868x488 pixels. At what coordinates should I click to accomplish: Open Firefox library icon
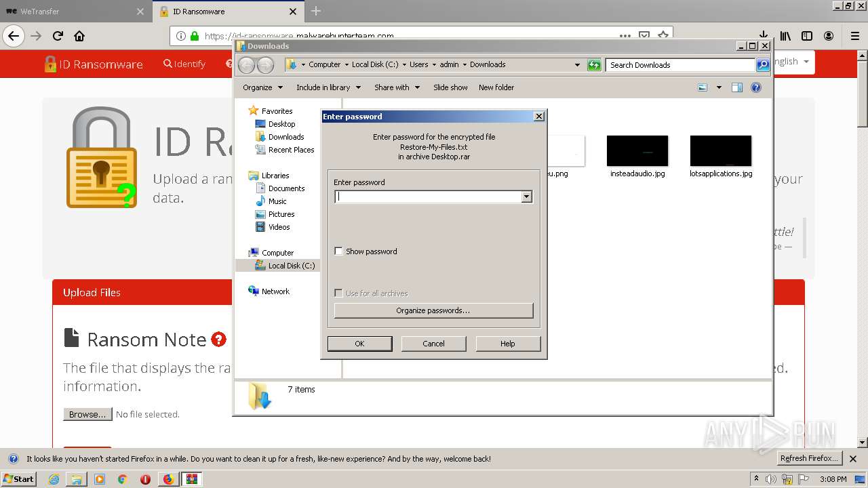pos(785,36)
